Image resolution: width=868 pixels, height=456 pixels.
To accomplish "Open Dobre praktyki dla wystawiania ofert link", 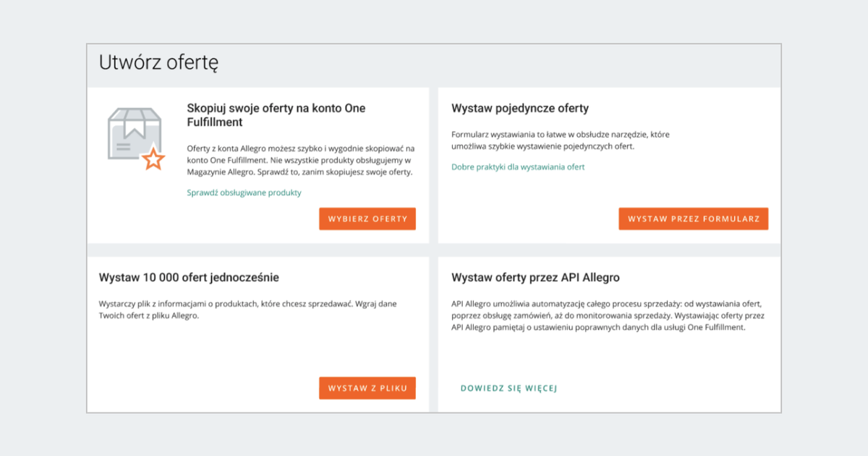I will pyautogui.click(x=518, y=167).
